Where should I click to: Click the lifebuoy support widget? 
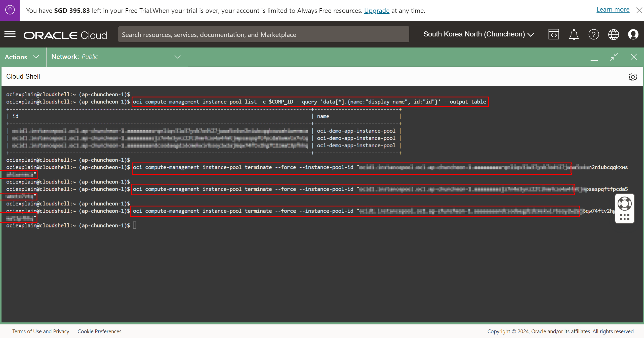625,204
